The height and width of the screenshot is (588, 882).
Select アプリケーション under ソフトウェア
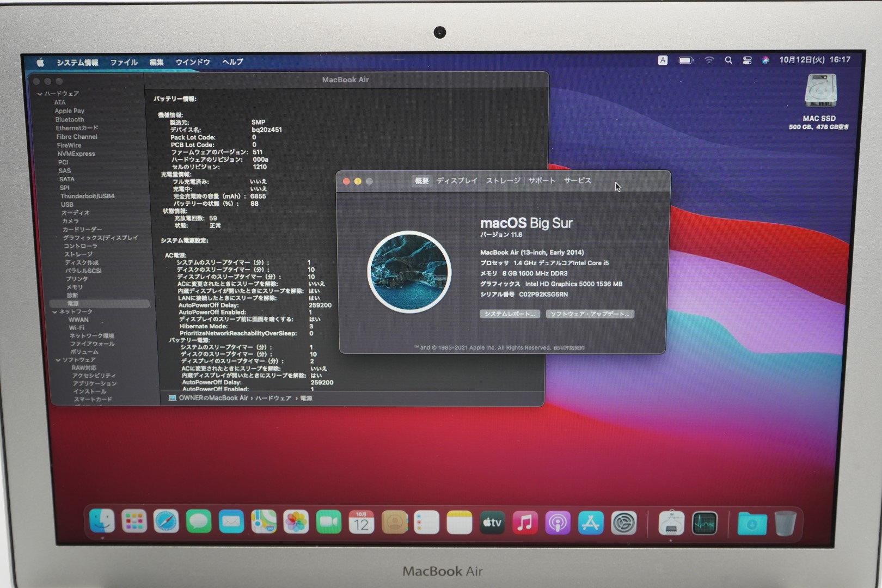point(95,383)
